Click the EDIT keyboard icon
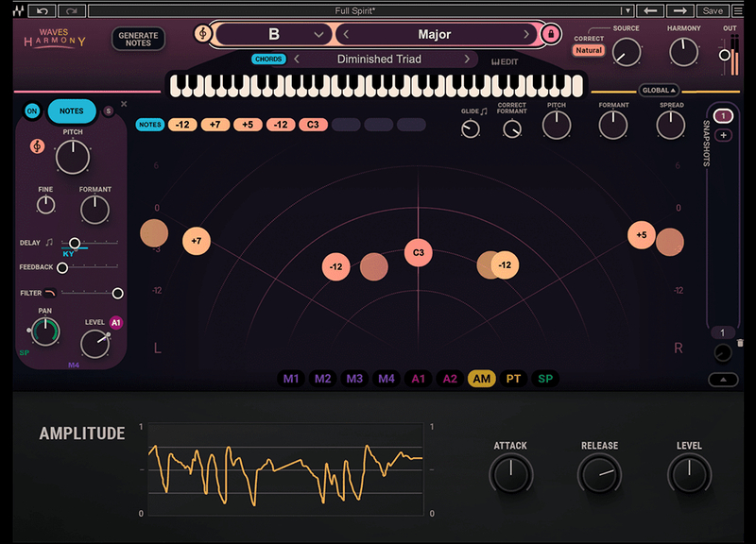Image resolution: width=756 pixels, height=544 pixels. pyautogui.click(x=505, y=61)
